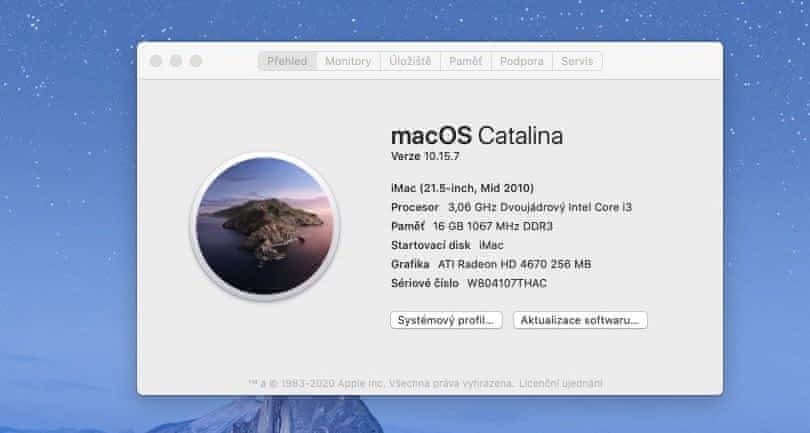Image resolution: width=810 pixels, height=433 pixels.
Task: Open the Servis tab
Action: click(577, 61)
